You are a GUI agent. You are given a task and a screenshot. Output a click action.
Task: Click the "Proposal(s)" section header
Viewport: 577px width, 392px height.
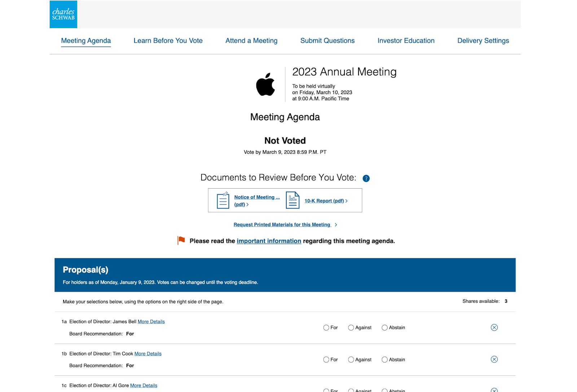point(85,270)
